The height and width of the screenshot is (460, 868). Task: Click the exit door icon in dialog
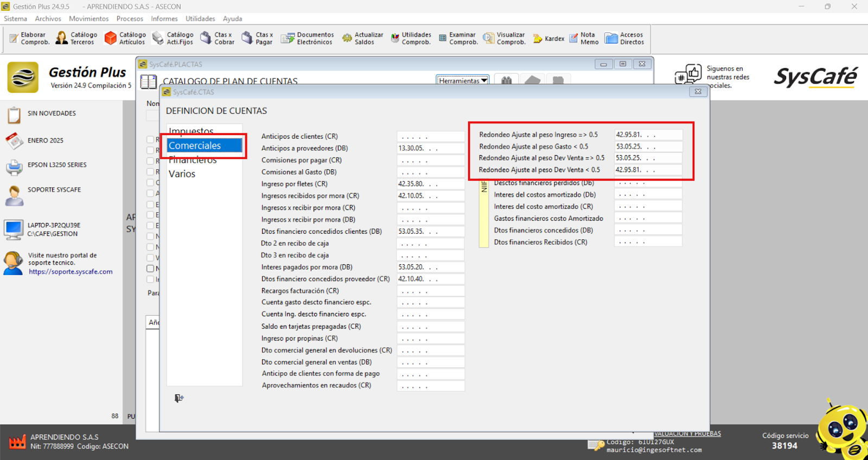[x=179, y=398]
